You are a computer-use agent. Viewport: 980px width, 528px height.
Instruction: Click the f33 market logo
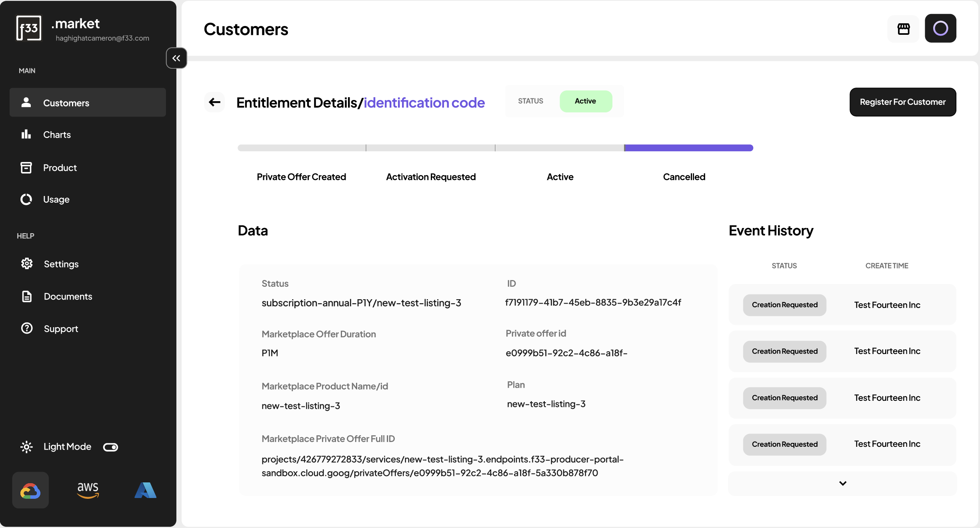coord(29,28)
